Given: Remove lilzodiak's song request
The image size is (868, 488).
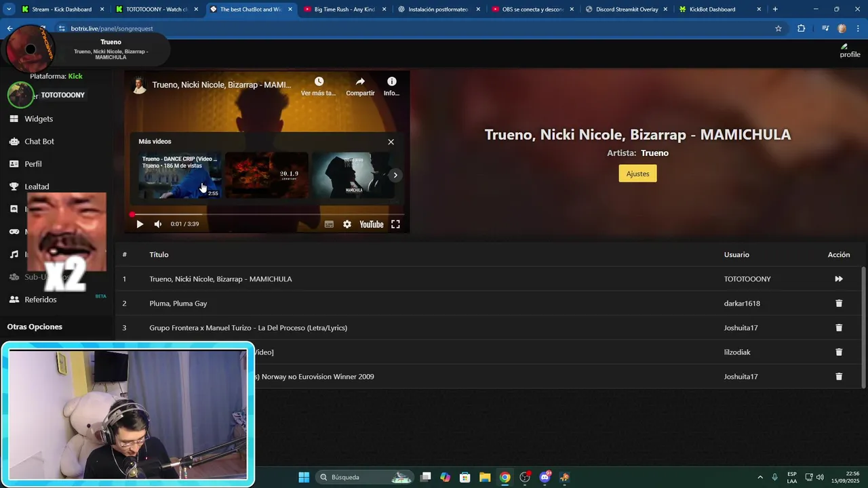Looking at the screenshot, I should [x=839, y=352].
